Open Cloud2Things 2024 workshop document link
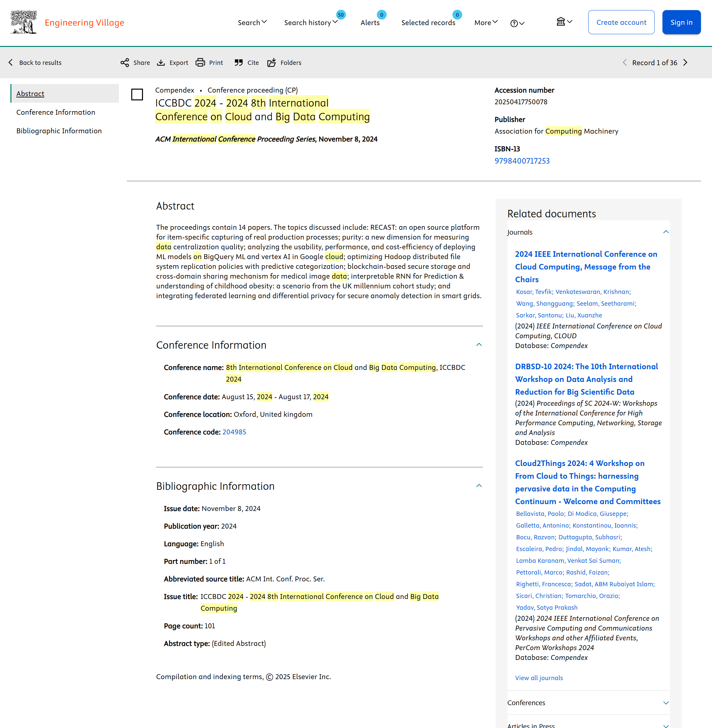Image resolution: width=712 pixels, height=728 pixels. click(588, 483)
